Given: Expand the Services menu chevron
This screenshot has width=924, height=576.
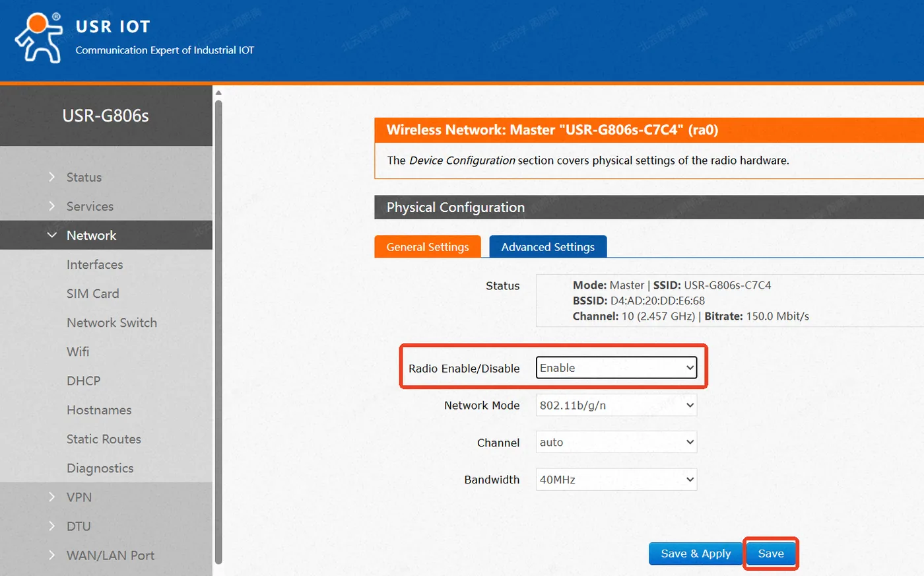Looking at the screenshot, I should 52,206.
